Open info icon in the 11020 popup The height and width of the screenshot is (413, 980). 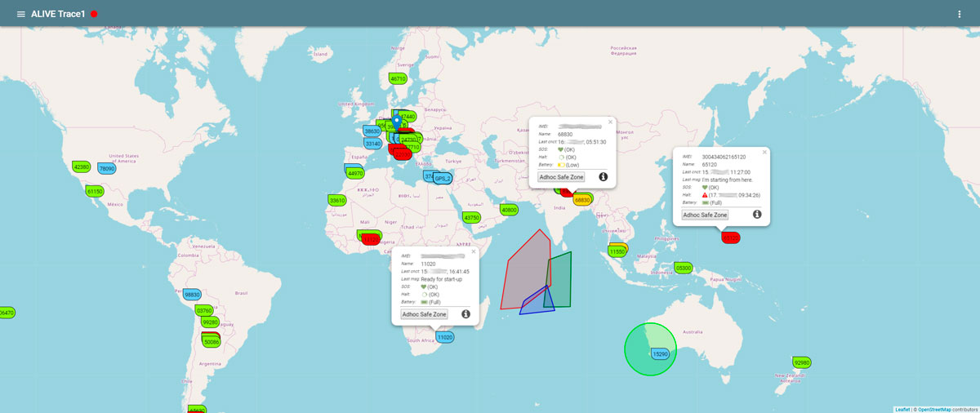(466, 313)
